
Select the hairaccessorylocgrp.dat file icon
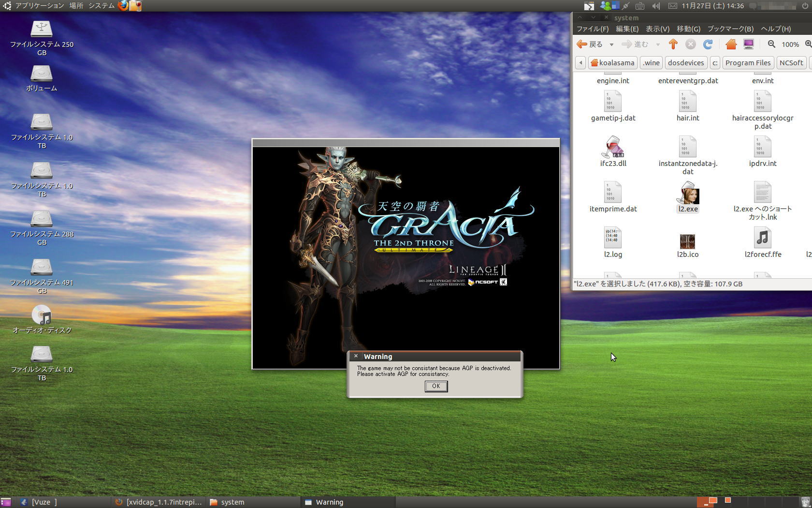763,102
